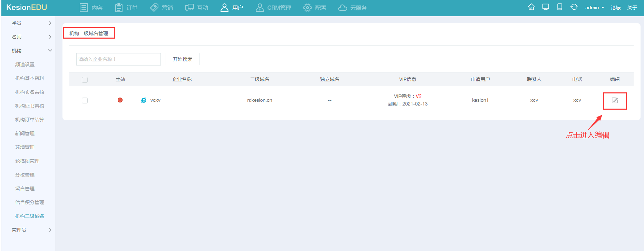This screenshot has width=644, height=251.
Task: Expand the 管理员 sidebar section
Action: coord(31,230)
